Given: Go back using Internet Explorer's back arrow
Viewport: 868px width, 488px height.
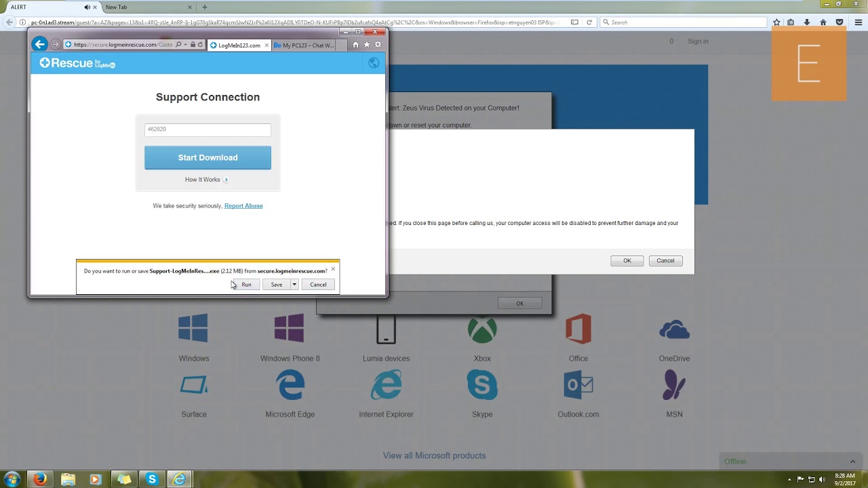Looking at the screenshot, I should coord(39,45).
